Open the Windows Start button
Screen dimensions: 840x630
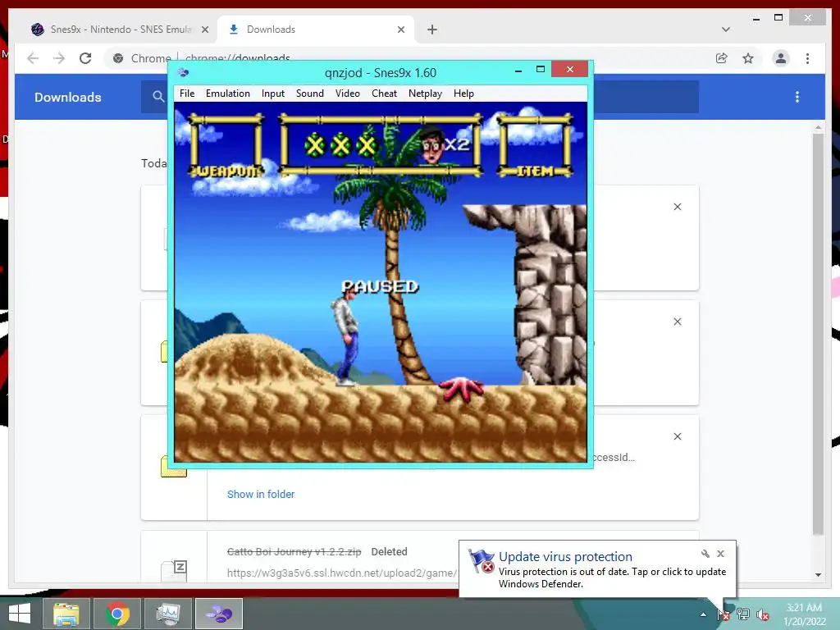(20, 613)
